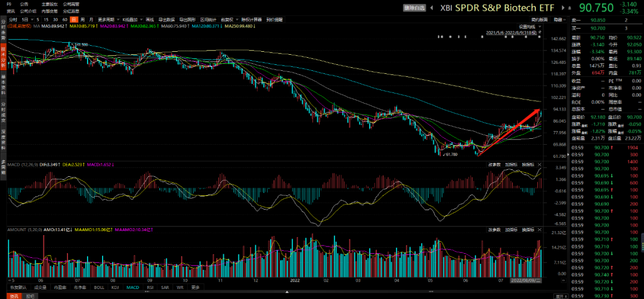644x299 pixels.
Task: Switch the indicator to 成交量
Action: pyautogui.click(x=40, y=288)
